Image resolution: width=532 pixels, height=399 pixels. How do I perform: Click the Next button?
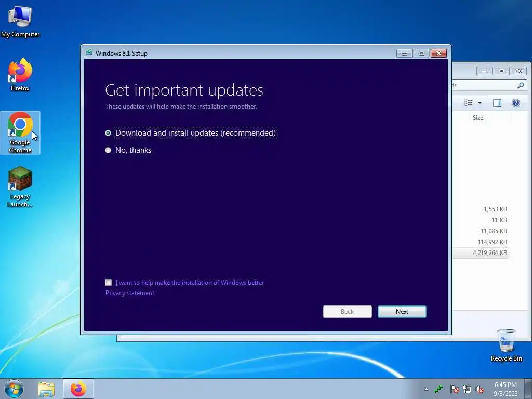click(x=402, y=312)
